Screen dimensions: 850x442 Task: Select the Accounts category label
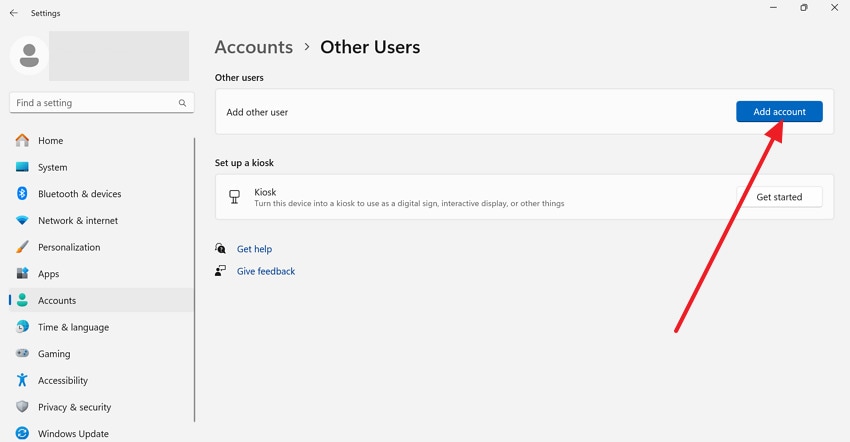click(57, 300)
